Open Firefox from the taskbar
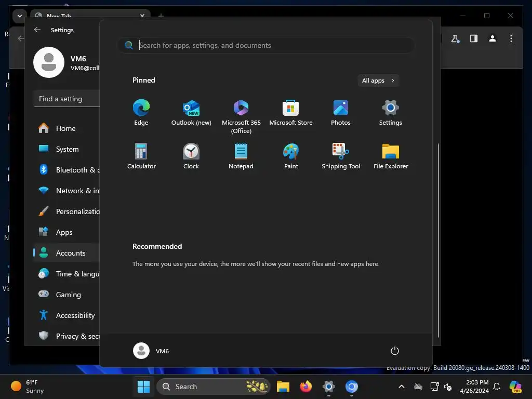532x399 pixels. click(x=305, y=387)
